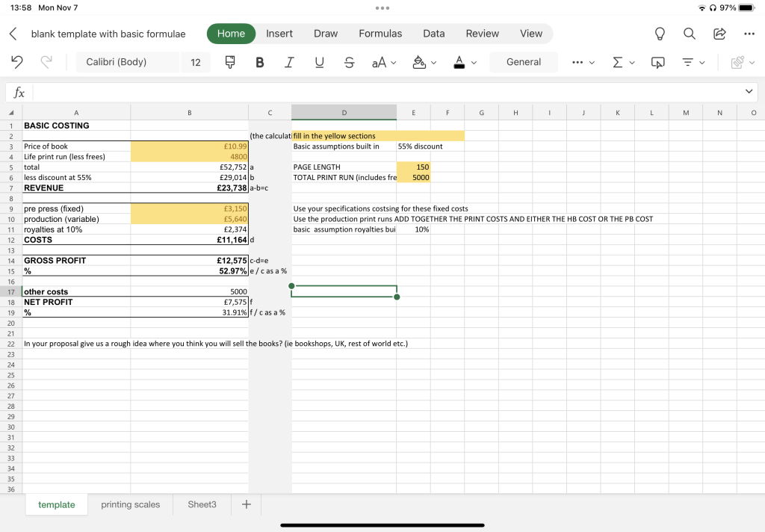Select cell with price £10.99

190,146
